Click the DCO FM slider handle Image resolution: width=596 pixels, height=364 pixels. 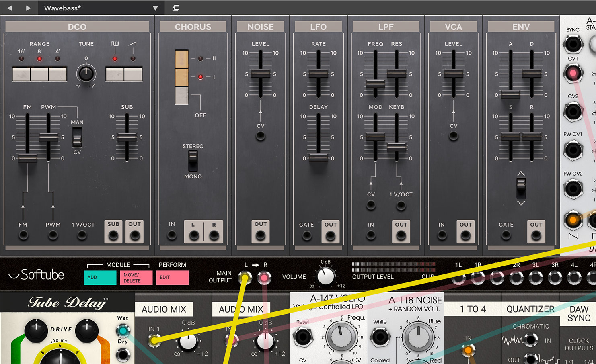(x=27, y=158)
